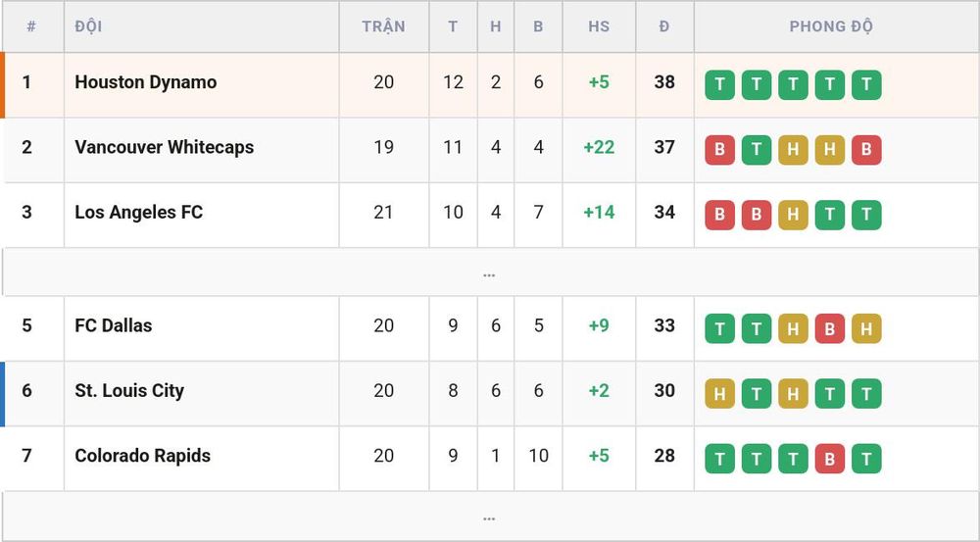980x542 pixels.
Task: Click Vancouver Whitecaps' first red B form badge
Action: (719, 150)
